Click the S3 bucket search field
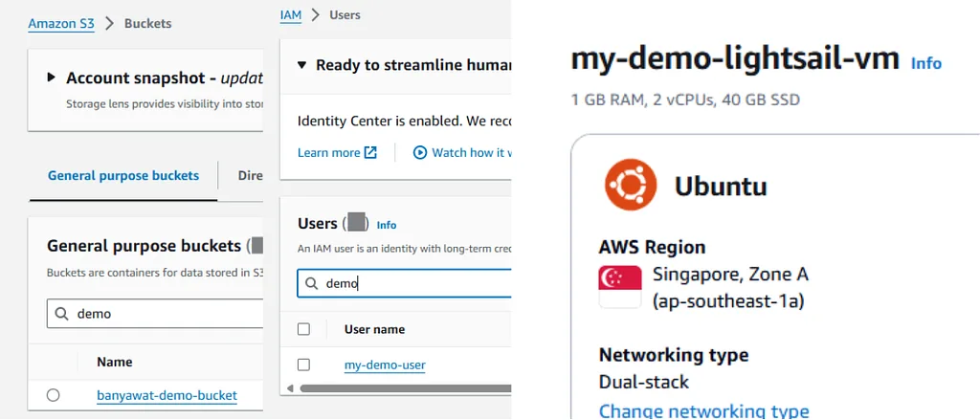This screenshot has width=980, height=420. [x=155, y=314]
